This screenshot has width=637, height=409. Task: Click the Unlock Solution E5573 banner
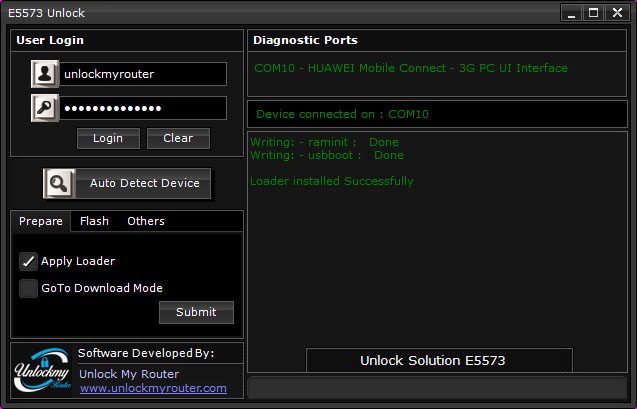point(439,360)
